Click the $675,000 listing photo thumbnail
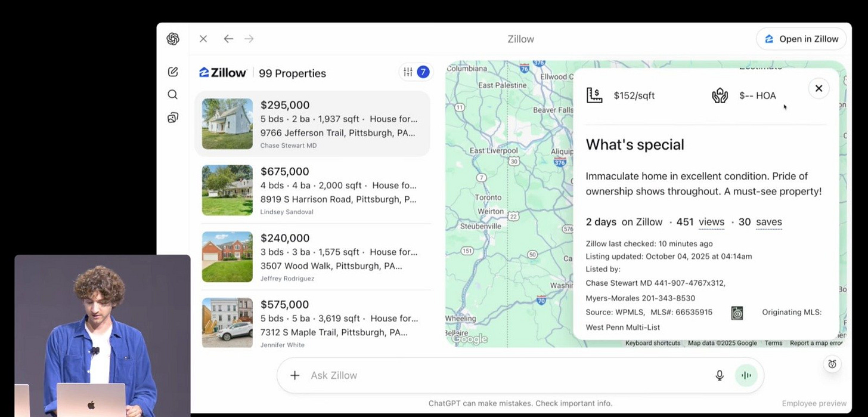This screenshot has width=868, height=417. point(227,190)
